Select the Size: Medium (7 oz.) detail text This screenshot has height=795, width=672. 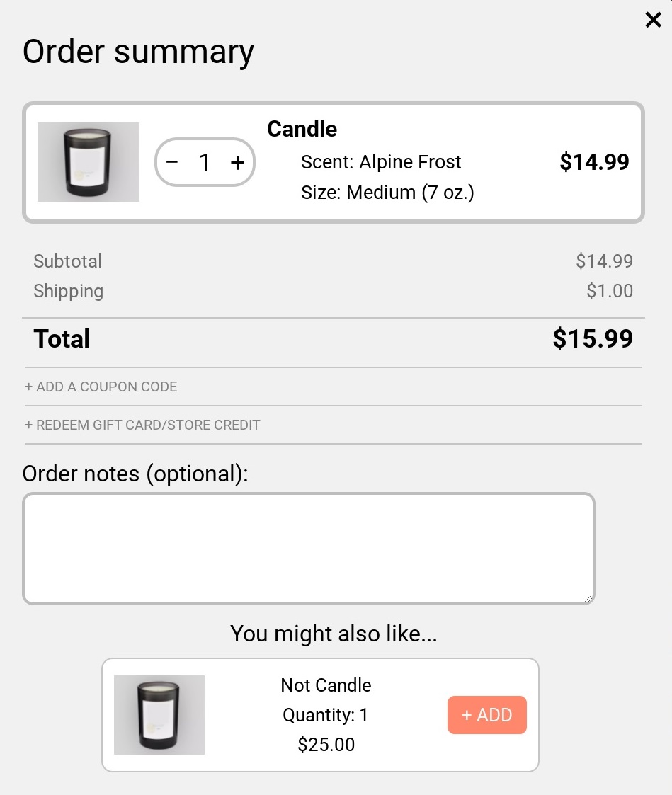387,193
